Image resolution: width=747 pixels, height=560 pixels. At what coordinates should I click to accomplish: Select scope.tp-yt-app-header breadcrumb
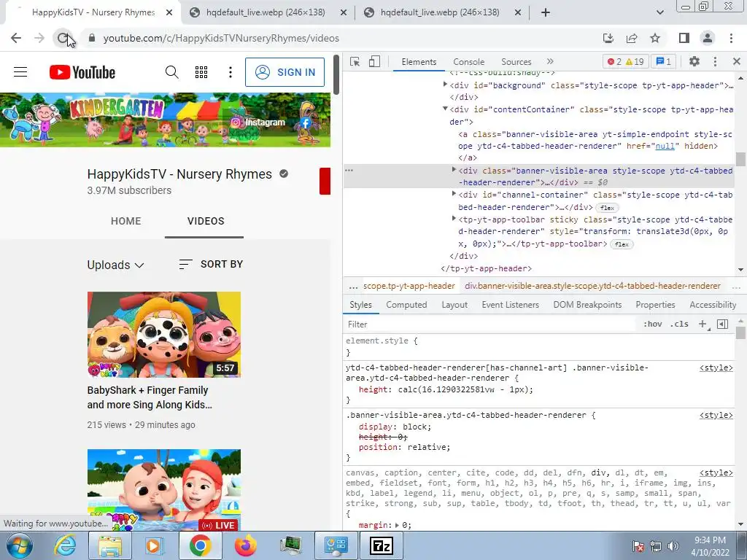pos(409,286)
